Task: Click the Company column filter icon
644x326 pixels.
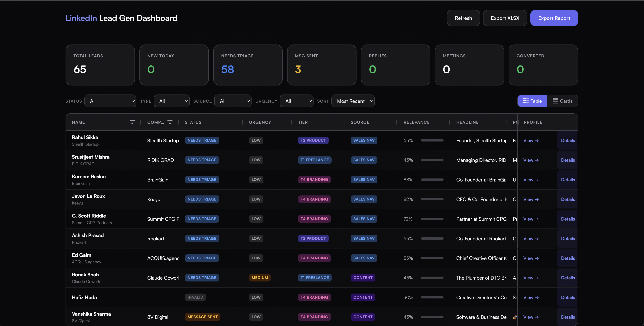Action: pos(170,122)
